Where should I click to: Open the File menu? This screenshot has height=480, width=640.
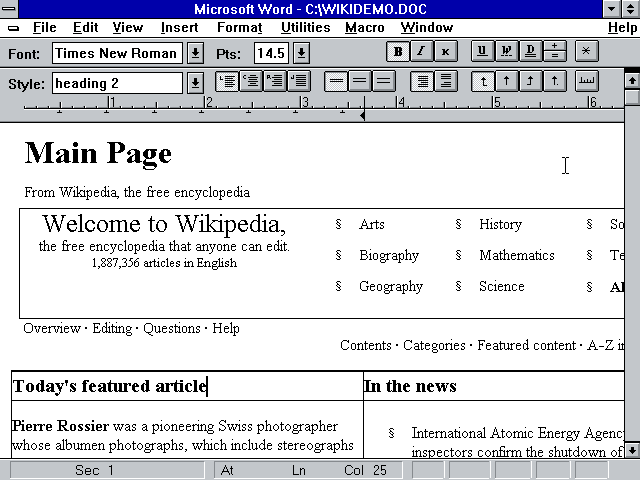(x=44, y=27)
